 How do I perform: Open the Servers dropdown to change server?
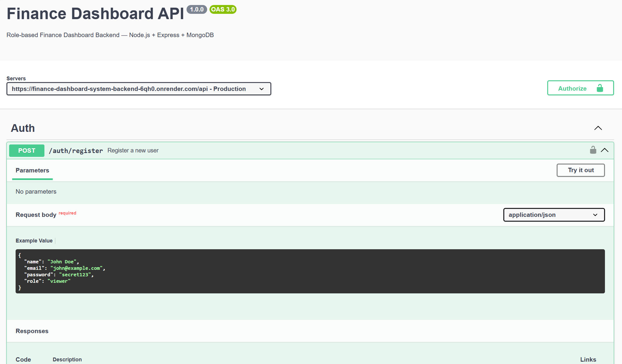pos(139,89)
